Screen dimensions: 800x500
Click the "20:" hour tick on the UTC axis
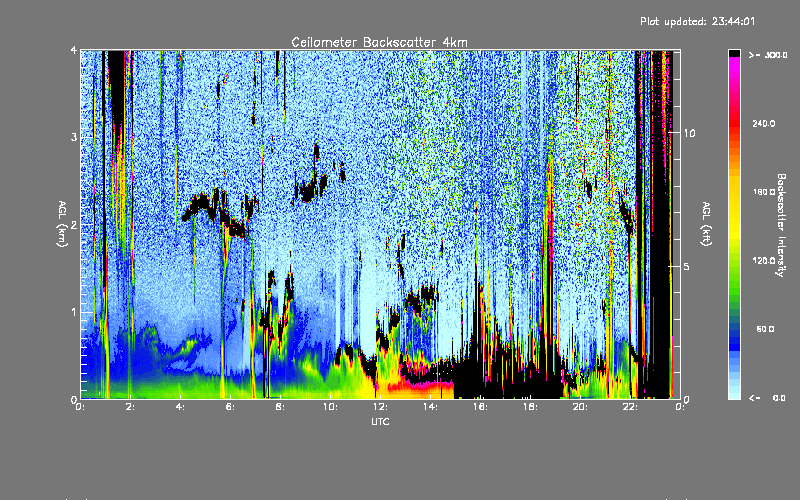point(580,407)
